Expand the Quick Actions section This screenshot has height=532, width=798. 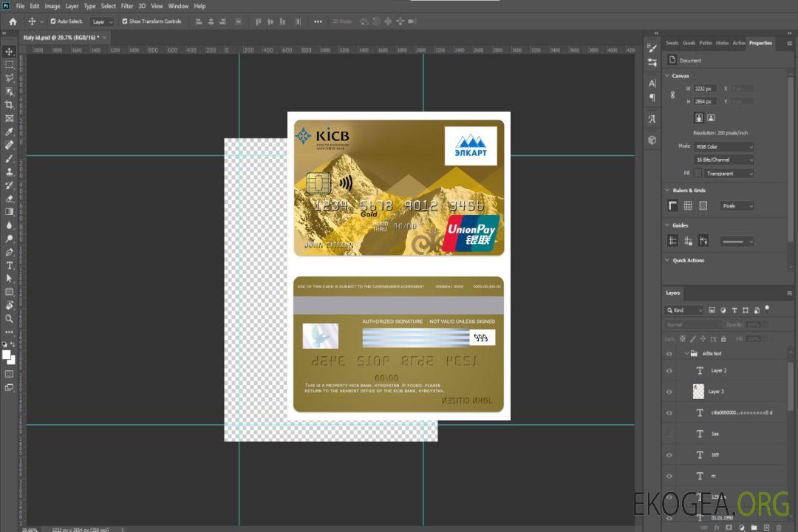(x=667, y=260)
